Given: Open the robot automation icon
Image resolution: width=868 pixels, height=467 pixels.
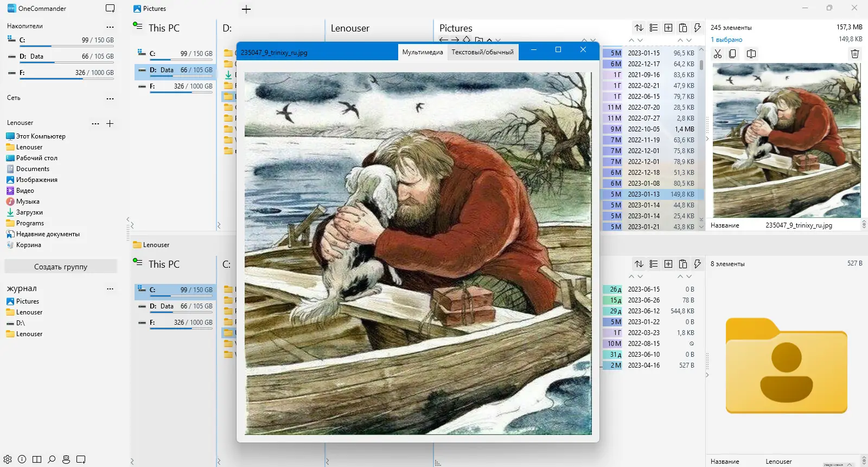Looking at the screenshot, I should (x=66, y=459).
